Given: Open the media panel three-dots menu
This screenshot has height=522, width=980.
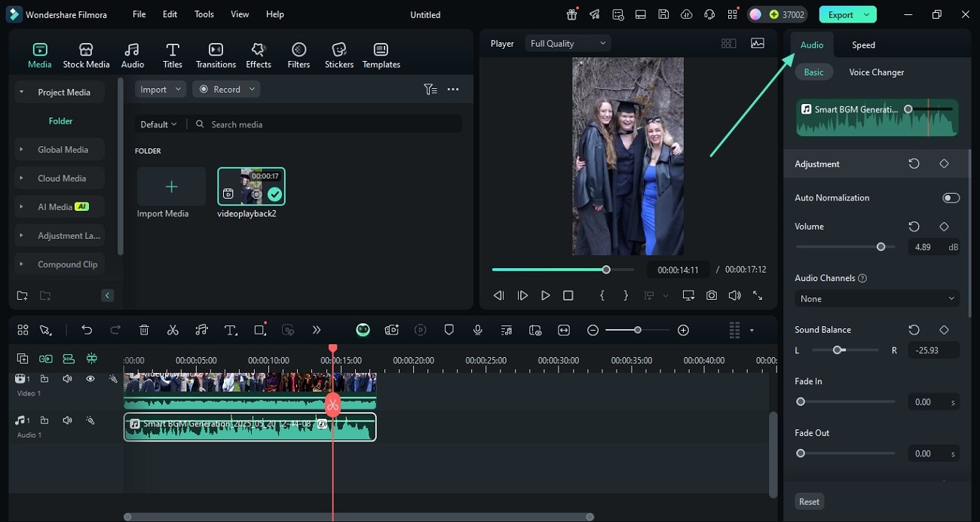Looking at the screenshot, I should coord(453,89).
